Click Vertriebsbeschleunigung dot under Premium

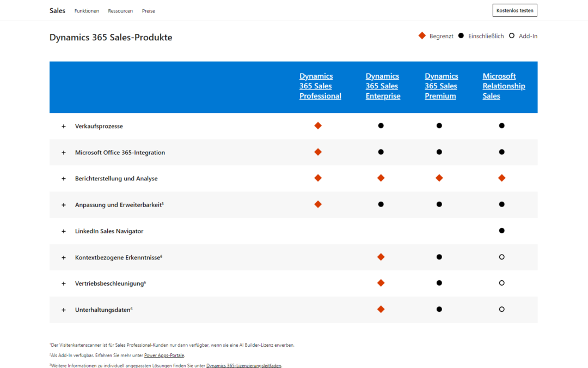tap(439, 283)
